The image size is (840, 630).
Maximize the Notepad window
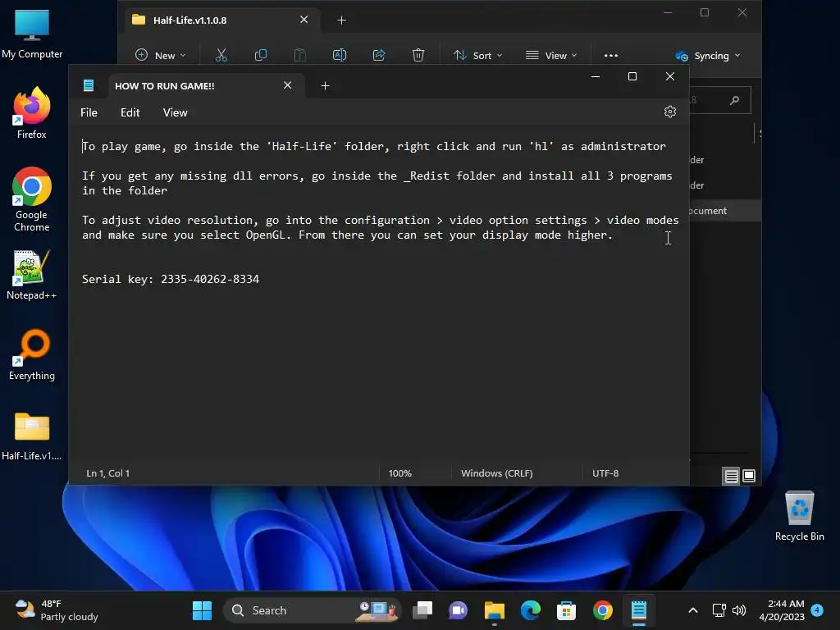[632, 76]
